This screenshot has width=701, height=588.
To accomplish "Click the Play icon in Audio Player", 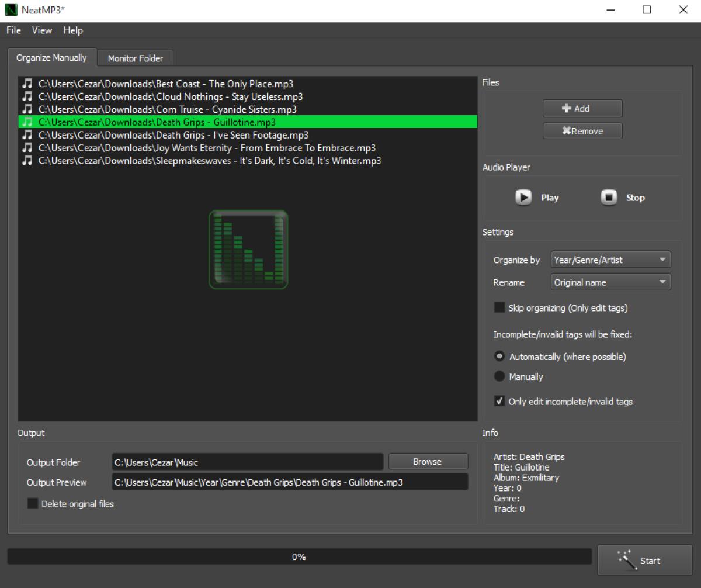I will 523,198.
